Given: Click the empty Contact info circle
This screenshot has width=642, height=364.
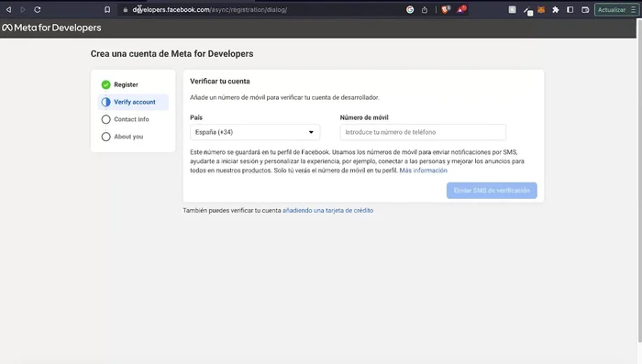Looking at the screenshot, I should [x=106, y=119].
